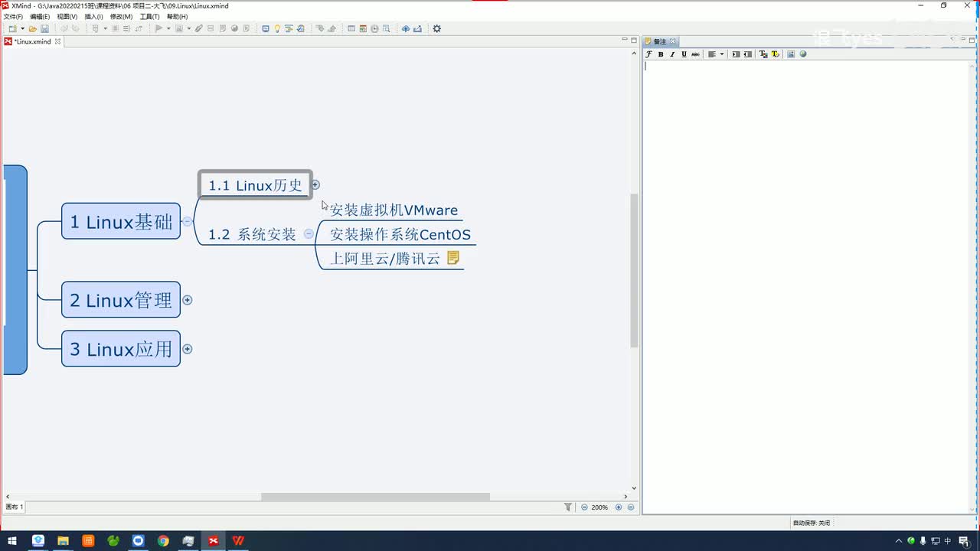Open WPS from the taskbar
The image size is (980, 551).
point(238,540)
